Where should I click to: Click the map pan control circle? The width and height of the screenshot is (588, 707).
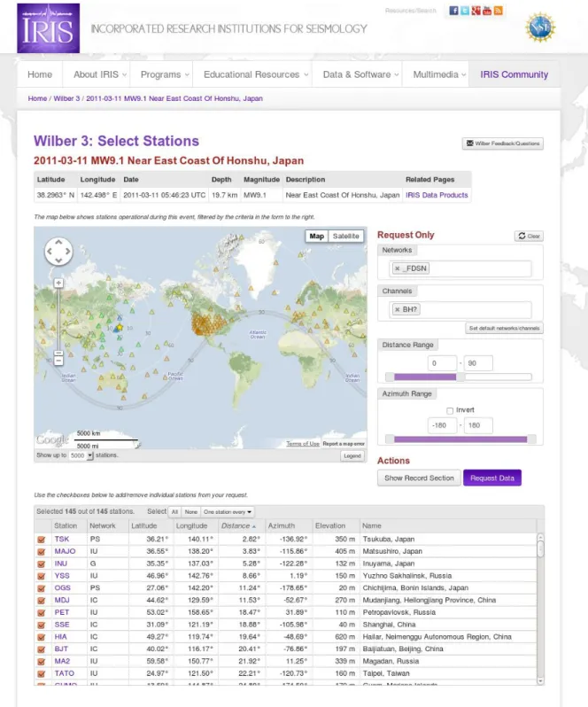[x=58, y=251]
